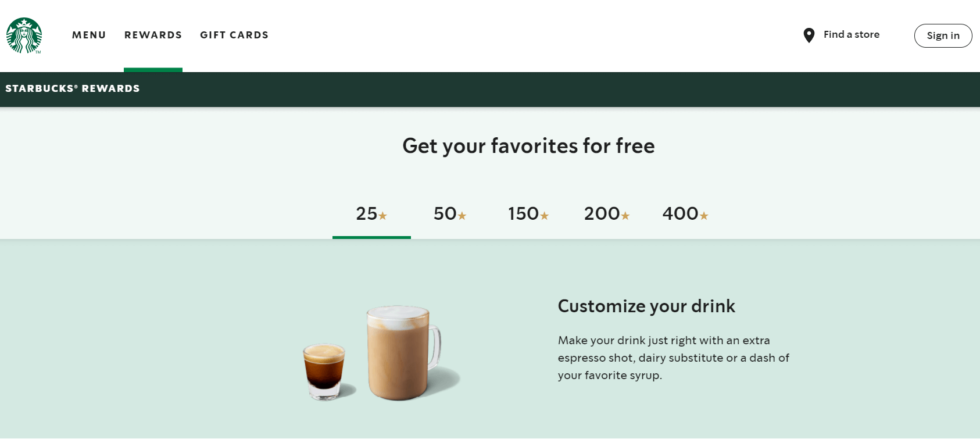Screen dimensions: 980x439
Task: Click the gold star beside 50
Action: click(x=462, y=216)
